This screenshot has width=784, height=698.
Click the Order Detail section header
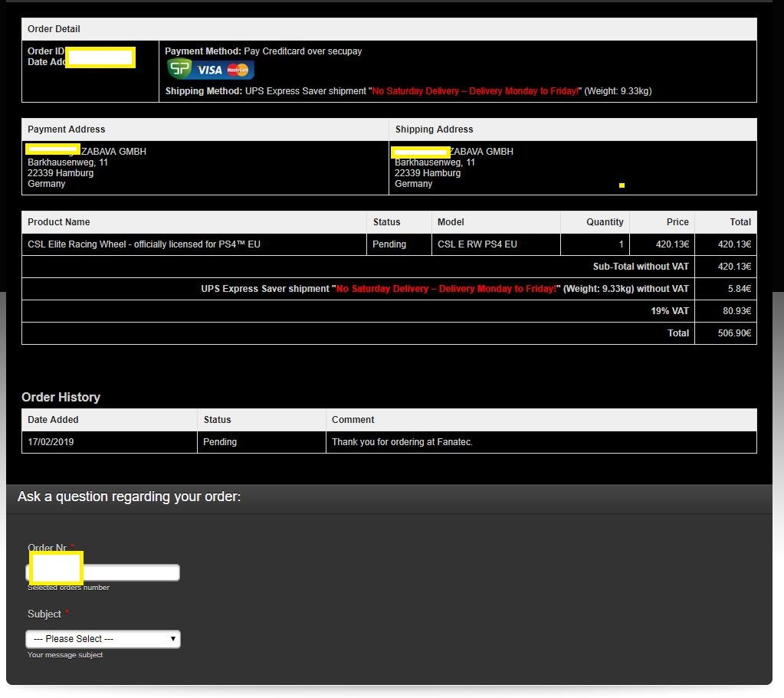tap(54, 29)
